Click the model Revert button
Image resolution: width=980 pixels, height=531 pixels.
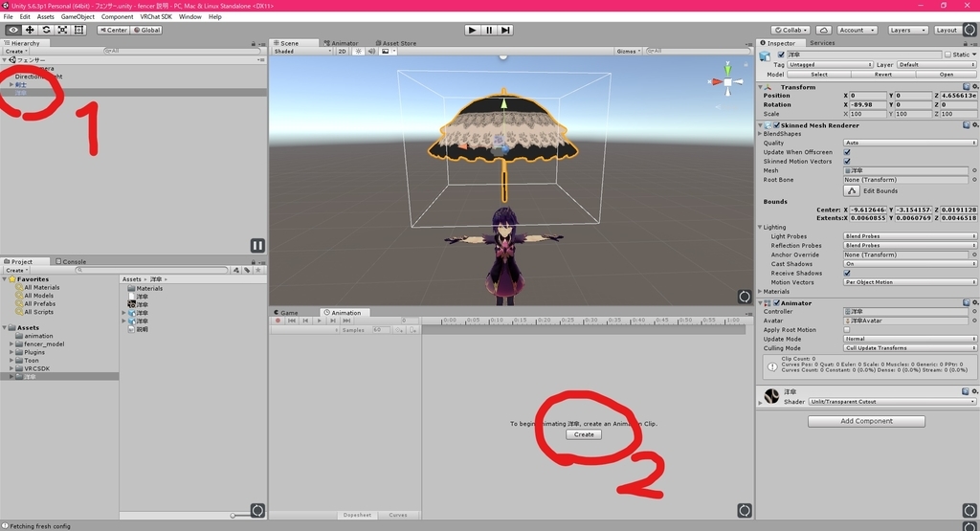(x=883, y=75)
